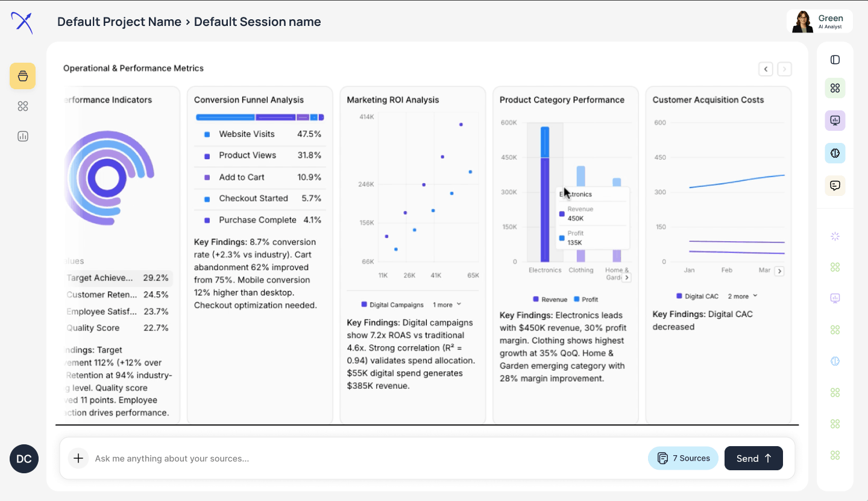Open the bar chart analytics icon in left sidebar

point(22,136)
